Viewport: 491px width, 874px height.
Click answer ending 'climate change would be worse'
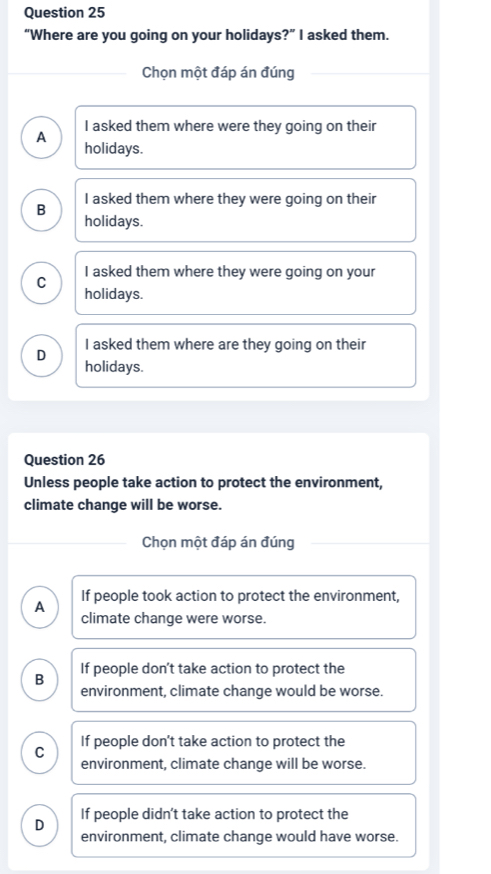coord(244,680)
